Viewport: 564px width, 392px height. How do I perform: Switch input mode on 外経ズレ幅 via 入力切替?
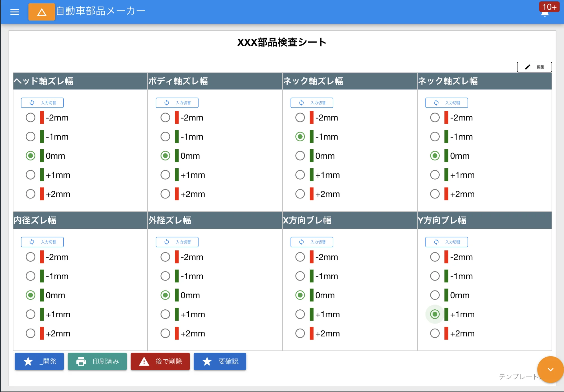177,242
